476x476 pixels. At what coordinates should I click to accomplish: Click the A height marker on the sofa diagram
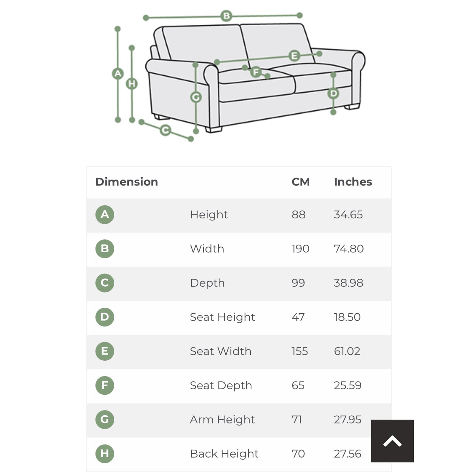click(118, 74)
